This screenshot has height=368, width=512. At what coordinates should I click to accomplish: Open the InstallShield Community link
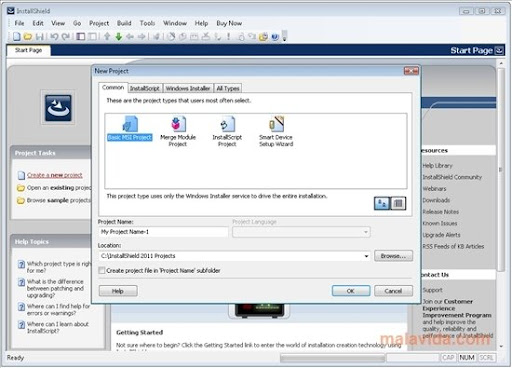click(x=452, y=177)
